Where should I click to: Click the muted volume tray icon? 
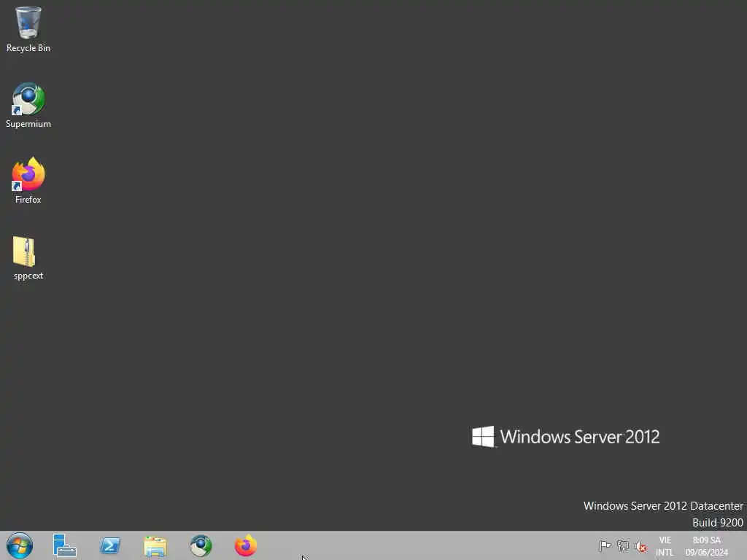tap(640, 546)
